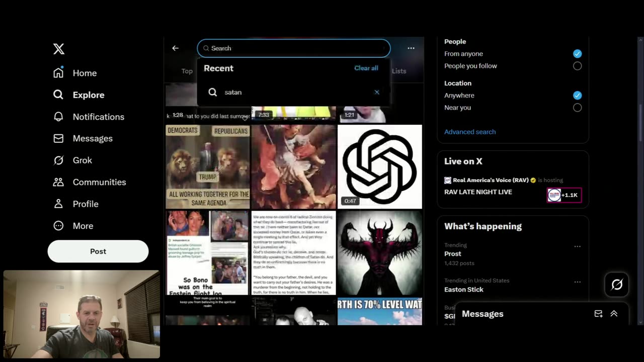This screenshot has height=362, width=644.
Task: Open search settings three-dot menu
Action: point(411,48)
